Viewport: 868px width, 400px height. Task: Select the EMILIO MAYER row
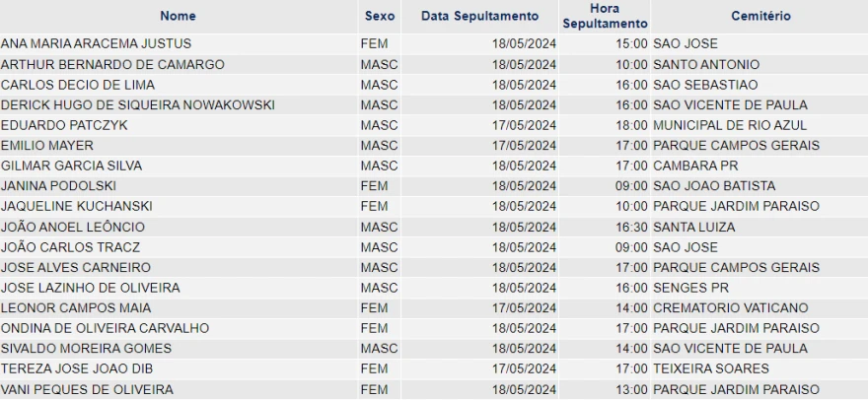point(48,146)
